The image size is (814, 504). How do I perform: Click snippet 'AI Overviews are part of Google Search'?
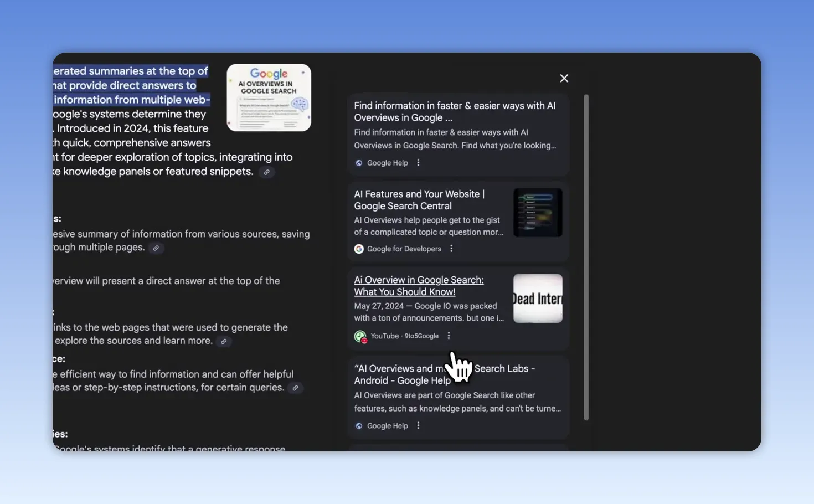coord(457,402)
